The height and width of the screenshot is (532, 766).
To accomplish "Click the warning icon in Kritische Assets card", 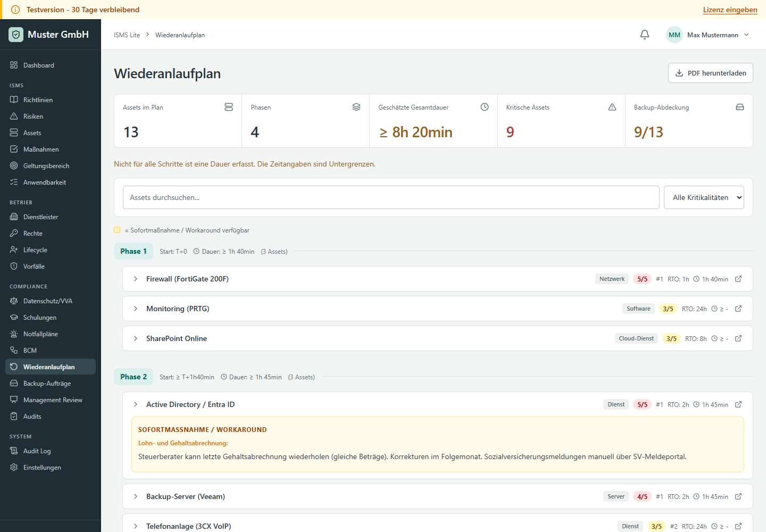I will coord(612,107).
